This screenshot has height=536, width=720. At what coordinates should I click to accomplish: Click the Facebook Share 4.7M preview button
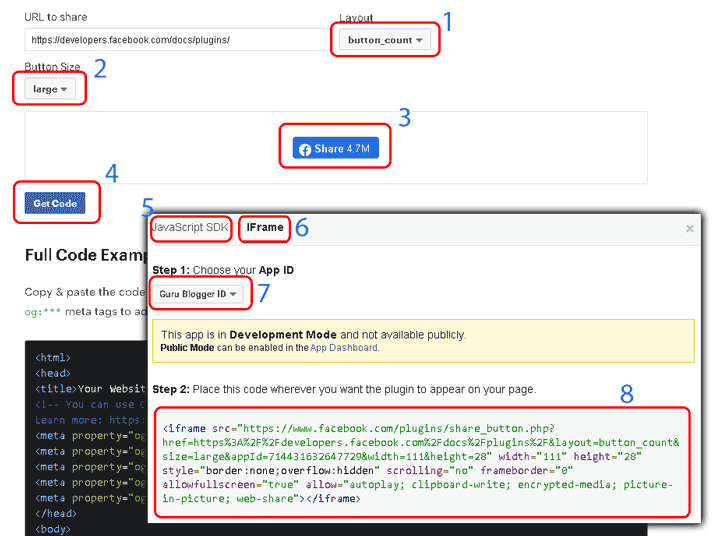pyautogui.click(x=336, y=148)
